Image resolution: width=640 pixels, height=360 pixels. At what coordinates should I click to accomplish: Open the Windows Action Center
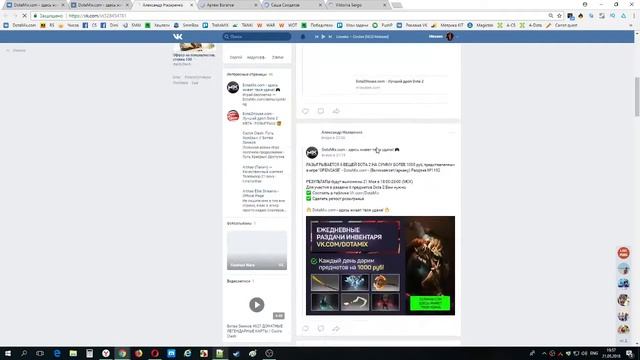(x=631, y=353)
